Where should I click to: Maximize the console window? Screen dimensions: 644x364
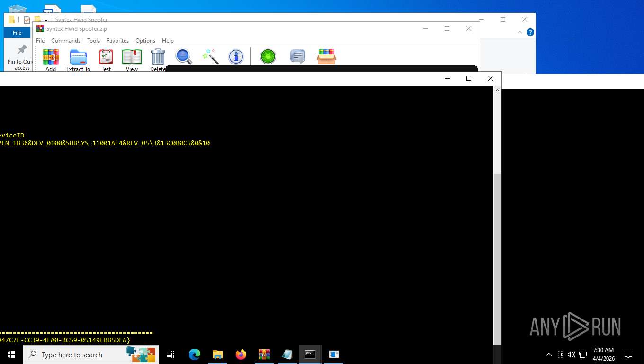(469, 78)
